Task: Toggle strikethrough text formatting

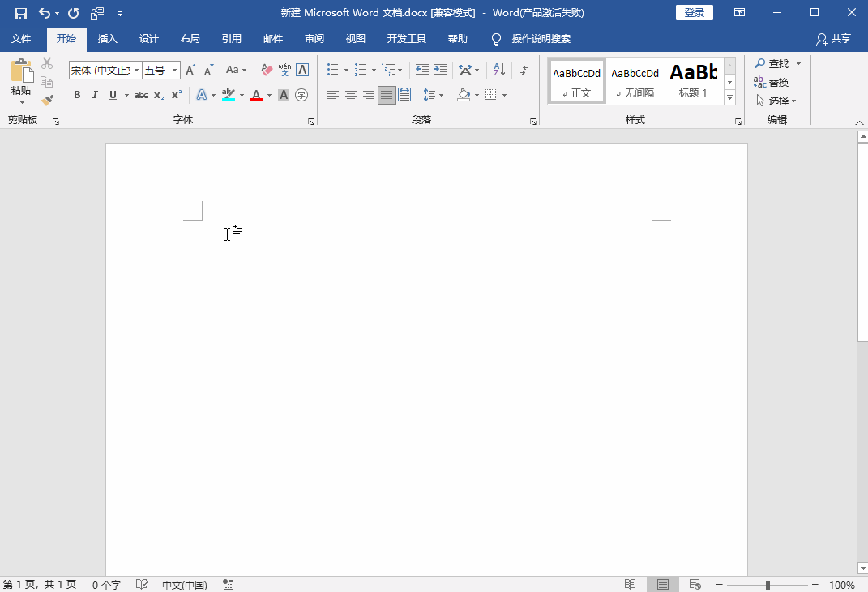Action: pyautogui.click(x=141, y=95)
